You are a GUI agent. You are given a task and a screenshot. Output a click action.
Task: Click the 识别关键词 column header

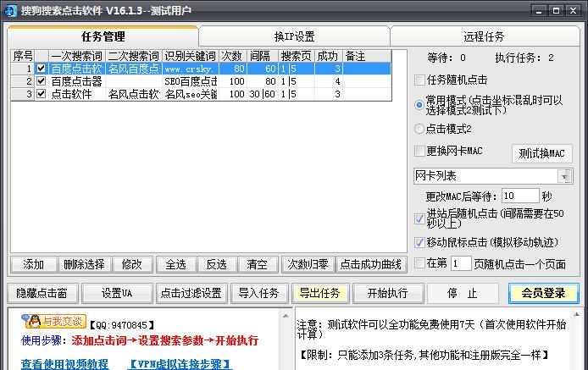[191, 56]
